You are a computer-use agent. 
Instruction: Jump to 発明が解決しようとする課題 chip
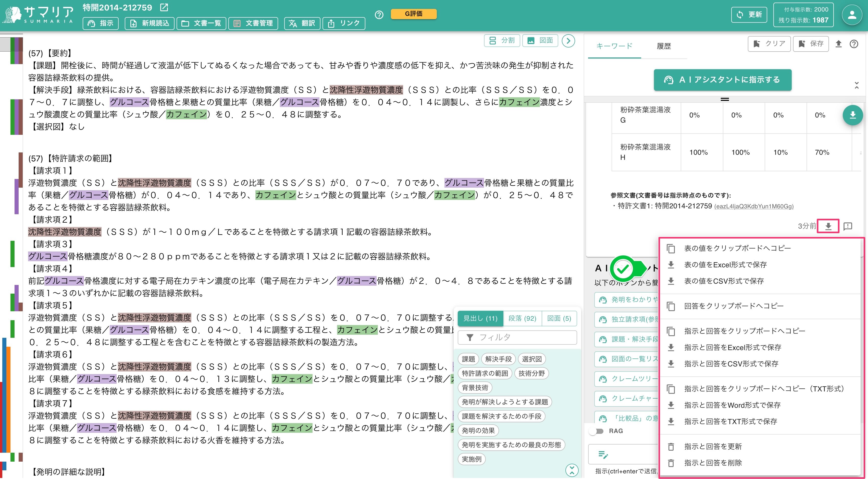coord(505,402)
